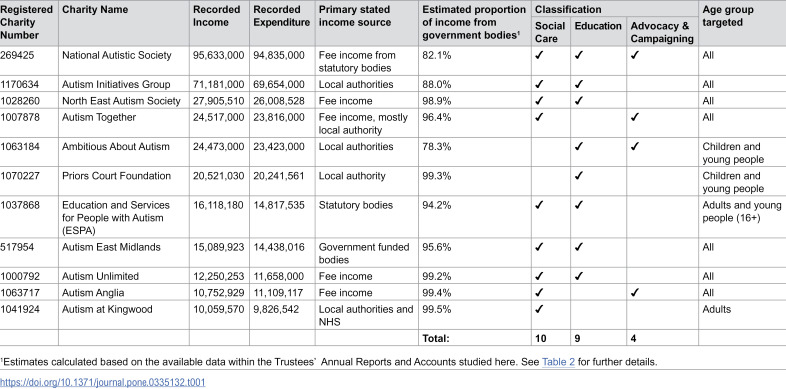The height and width of the screenshot is (389, 786).
Task: Click the Local authorities and NHS cell
Action: 366,315
